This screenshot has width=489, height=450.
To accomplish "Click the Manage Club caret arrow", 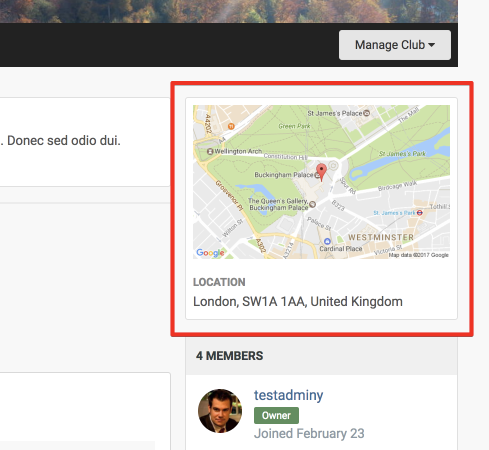I will pyautogui.click(x=432, y=45).
